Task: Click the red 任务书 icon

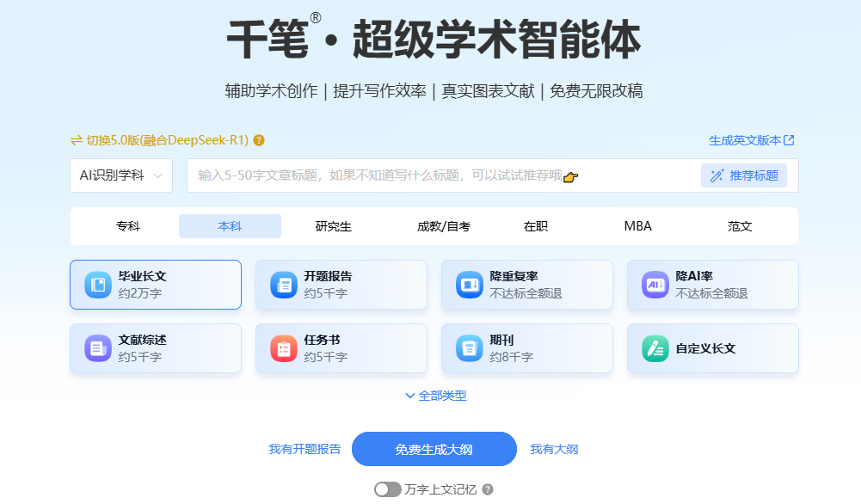Action: point(283,348)
